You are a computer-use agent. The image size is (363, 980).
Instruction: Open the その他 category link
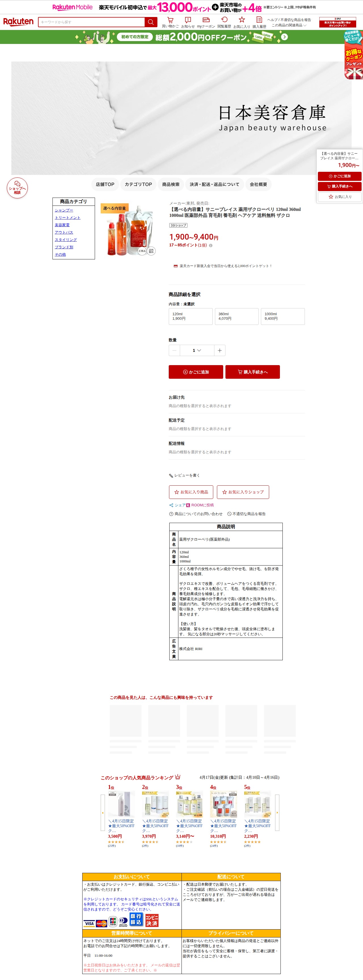point(60,255)
